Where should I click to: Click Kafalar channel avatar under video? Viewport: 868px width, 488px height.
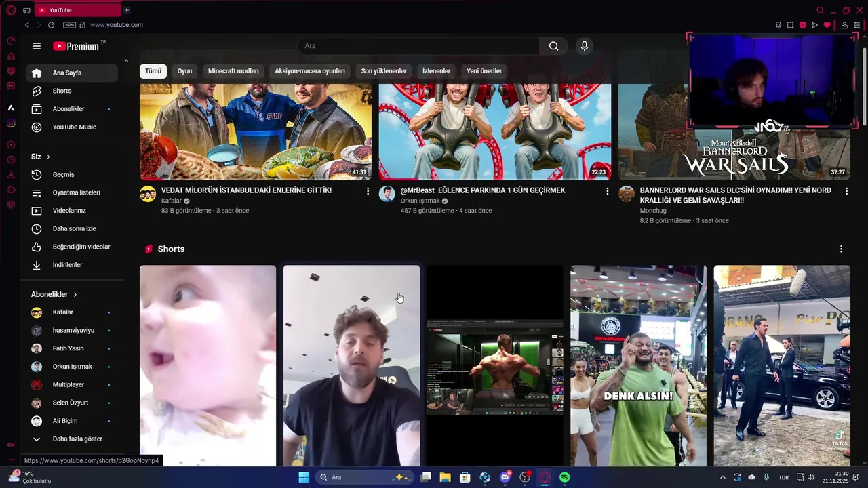point(148,194)
